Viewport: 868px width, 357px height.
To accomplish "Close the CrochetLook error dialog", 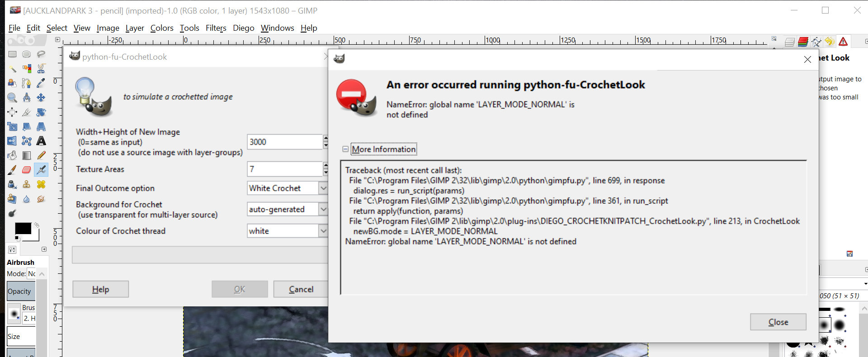I will click(x=778, y=322).
